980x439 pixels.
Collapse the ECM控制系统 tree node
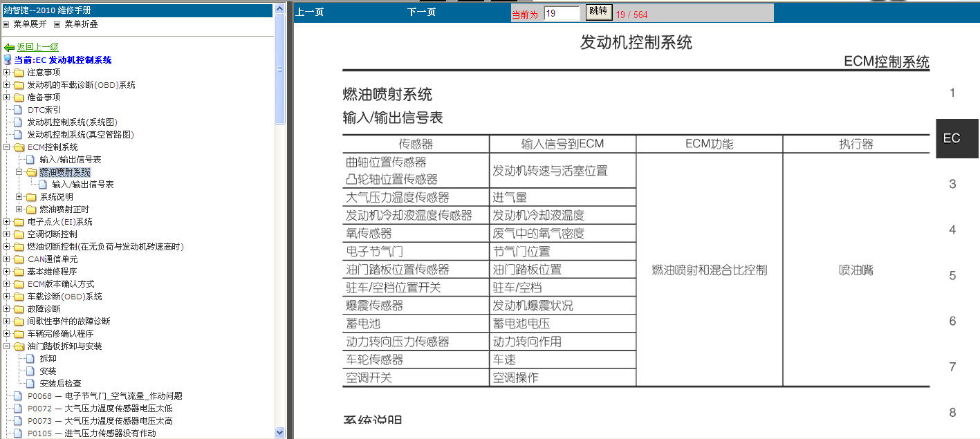pos(7,147)
